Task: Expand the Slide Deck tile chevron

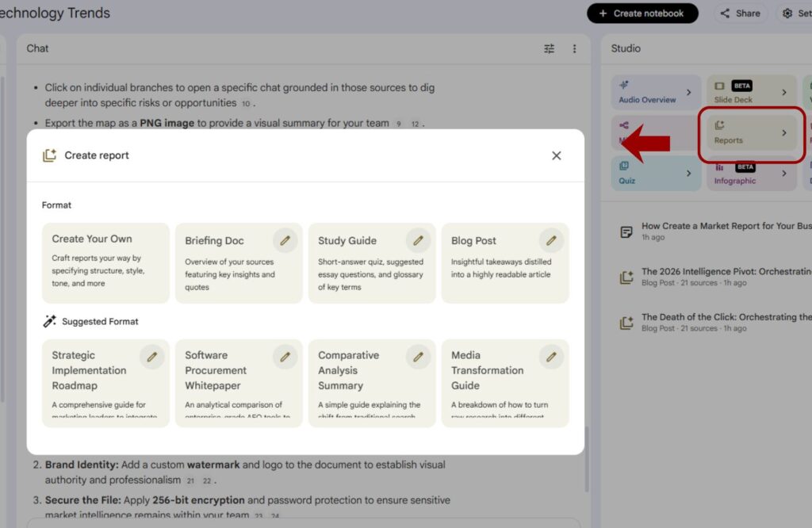Action: click(784, 93)
